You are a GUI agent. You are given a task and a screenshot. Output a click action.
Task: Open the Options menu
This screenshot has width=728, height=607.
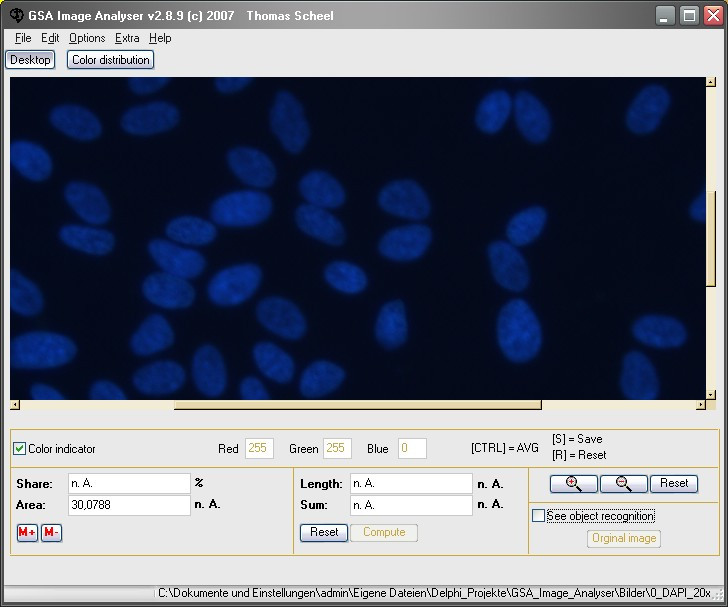click(87, 38)
